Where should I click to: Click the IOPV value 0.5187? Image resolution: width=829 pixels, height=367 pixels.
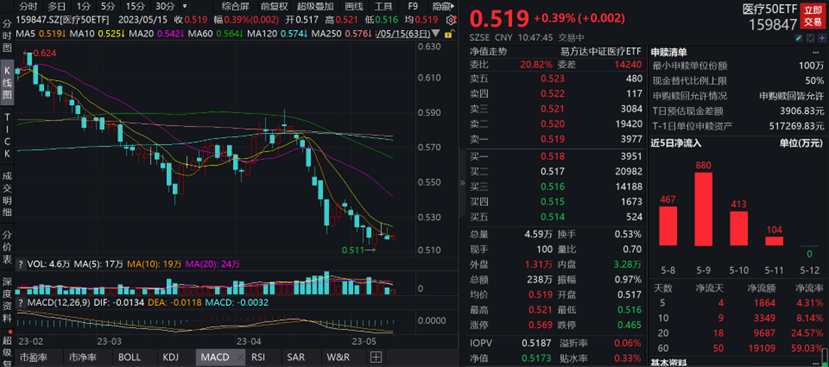click(535, 343)
